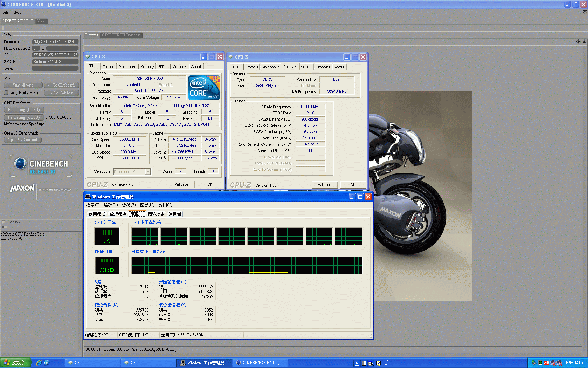Open Memory tab in left CPU-Z window

tap(147, 67)
